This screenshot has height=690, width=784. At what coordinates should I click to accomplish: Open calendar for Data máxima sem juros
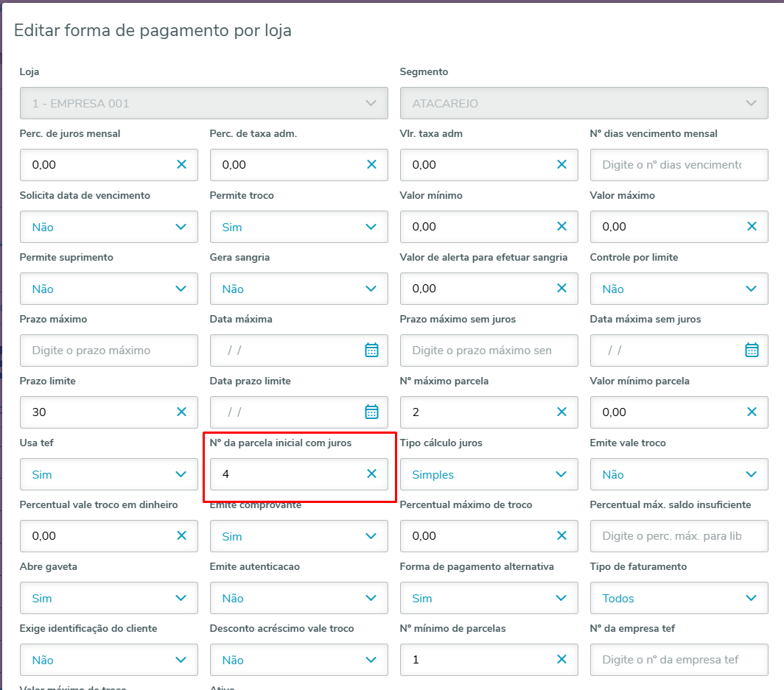point(752,351)
